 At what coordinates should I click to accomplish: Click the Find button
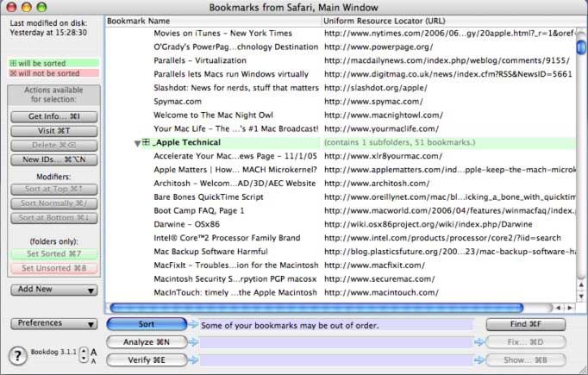point(526,324)
